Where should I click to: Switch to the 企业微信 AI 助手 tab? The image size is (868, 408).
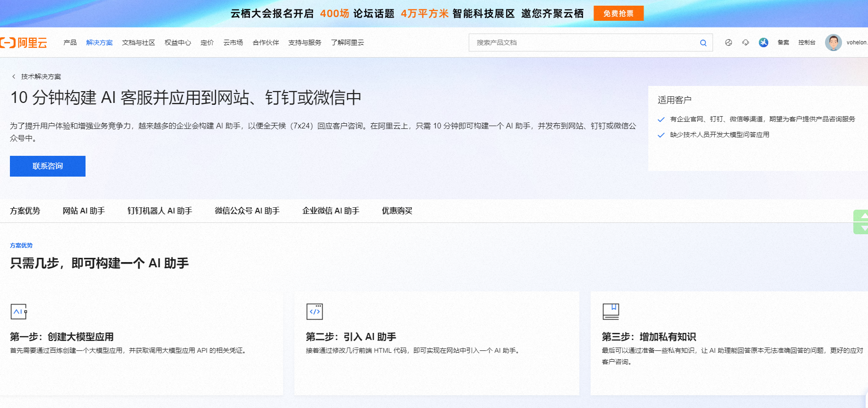point(331,211)
